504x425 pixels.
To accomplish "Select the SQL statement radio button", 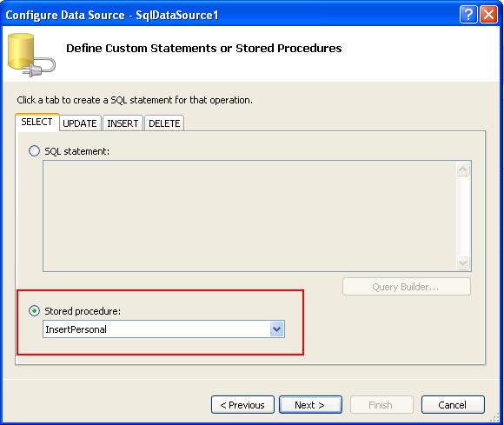I will click(34, 150).
